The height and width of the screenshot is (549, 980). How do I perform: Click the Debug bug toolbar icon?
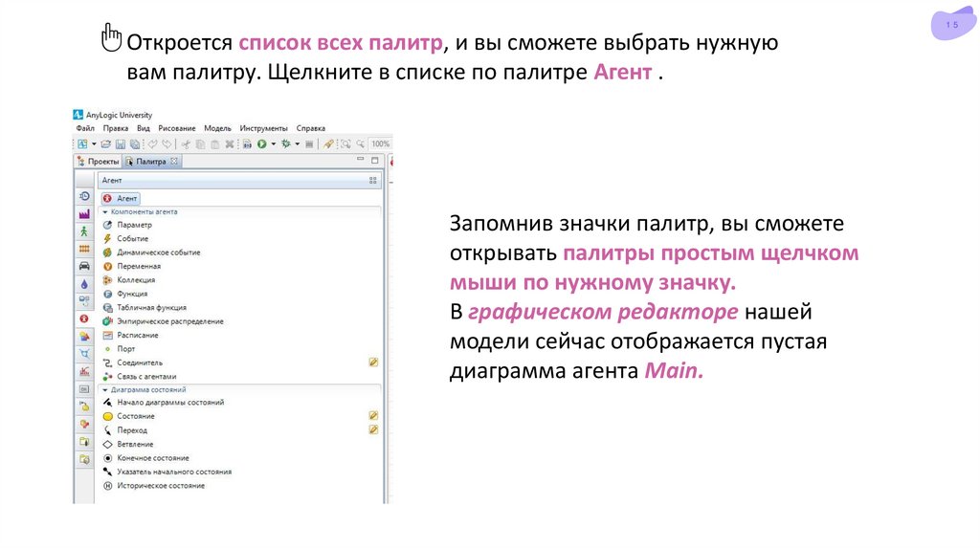coord(285,143)
